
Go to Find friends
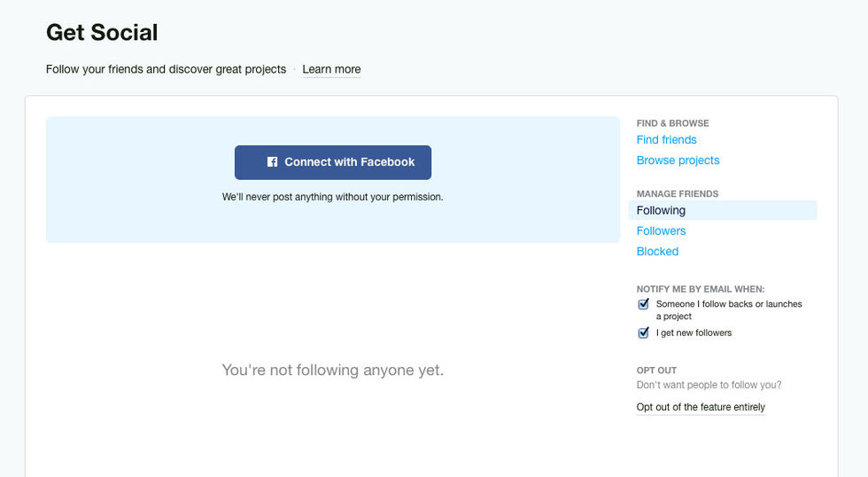(666, 140)
